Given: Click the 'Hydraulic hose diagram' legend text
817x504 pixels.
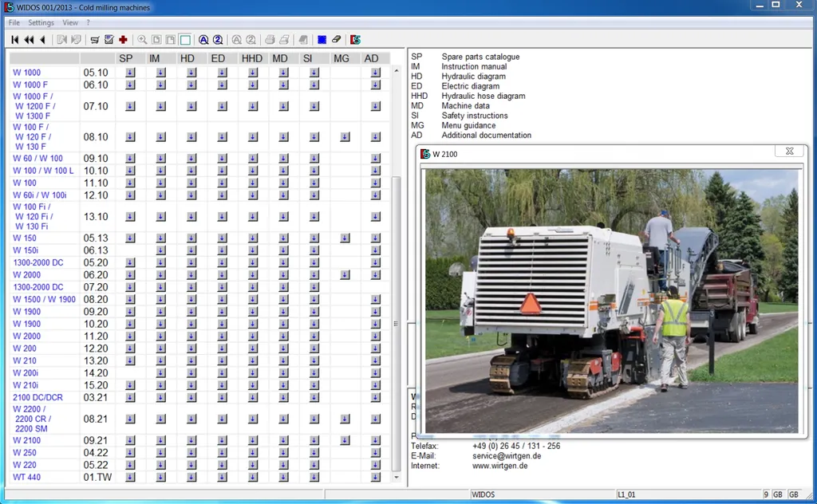Looking at the screenshot, I should tap(483, 96).
